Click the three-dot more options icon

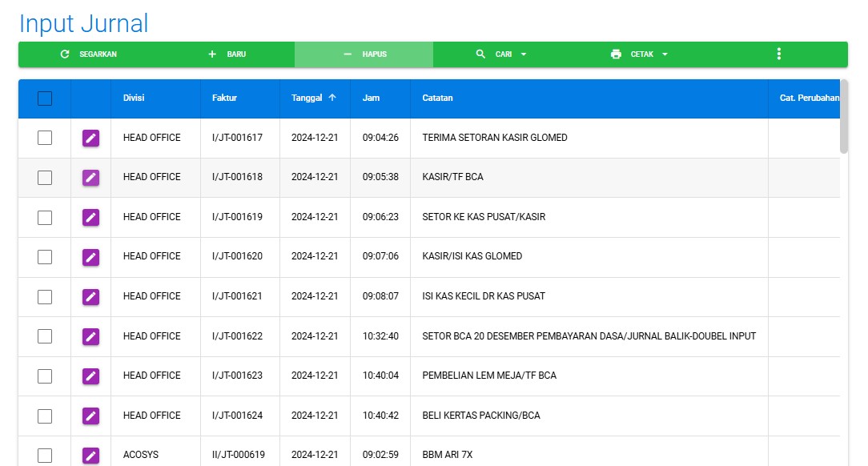[x=778, y=54]
